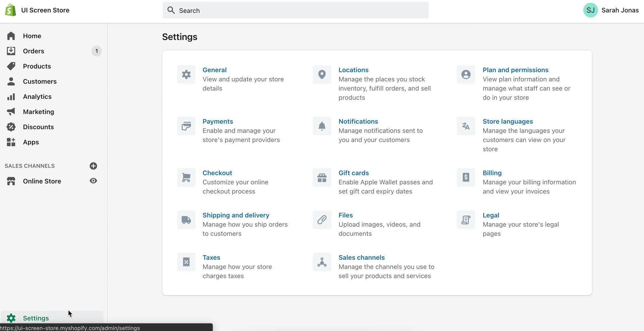Click the Shipping and delivery truck icon
Screen dimensions: 644x331
tap(186, 220)
